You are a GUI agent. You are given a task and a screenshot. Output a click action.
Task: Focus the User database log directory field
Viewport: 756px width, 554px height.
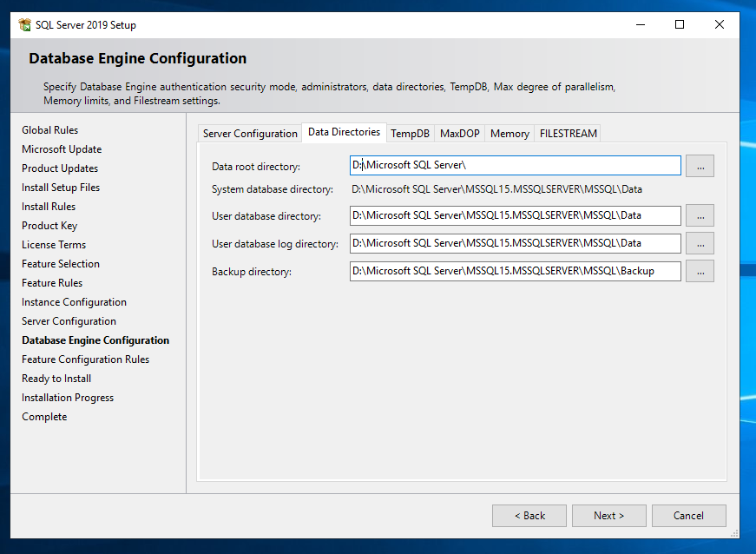coord(515,243)
